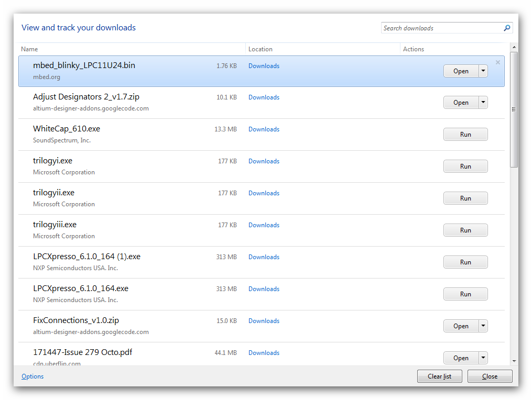Run WhiteCap_610.exe
Screen dimensions: 532x400
[x=465, y=135]
